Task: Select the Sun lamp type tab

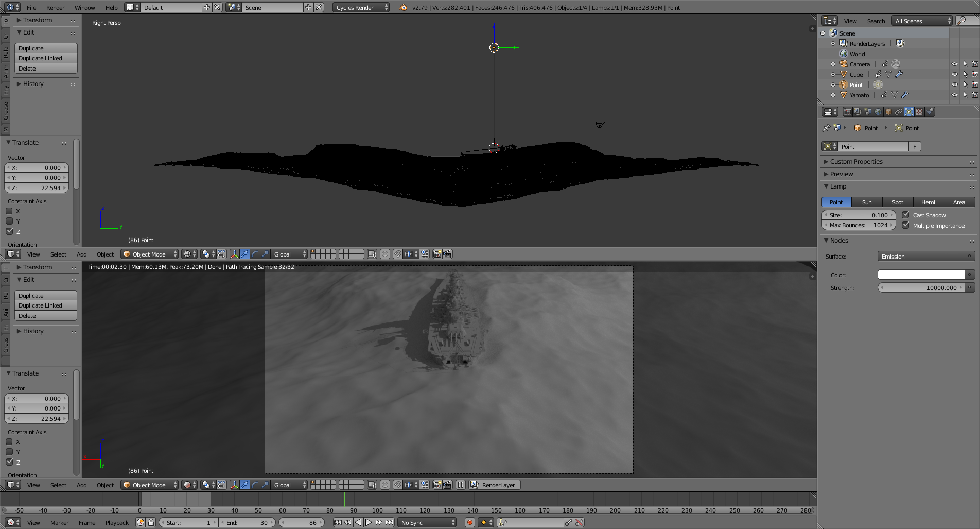Action: (x=867, y=202)
